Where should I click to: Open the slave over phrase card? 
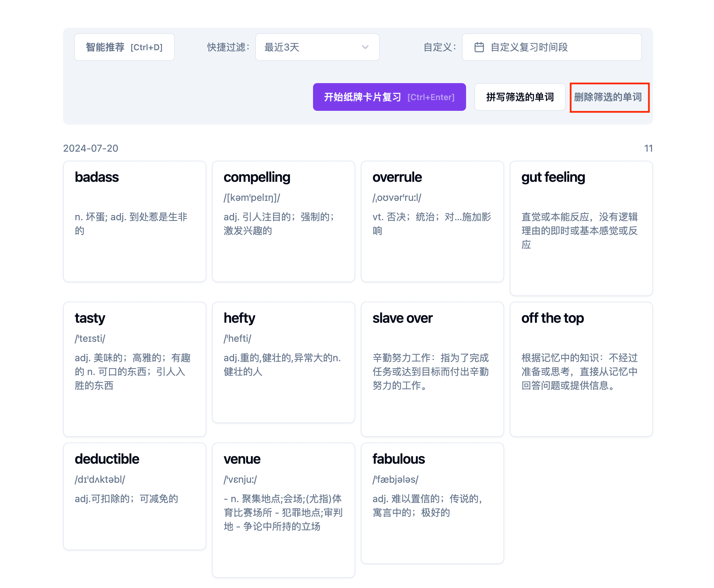[432, 369]
